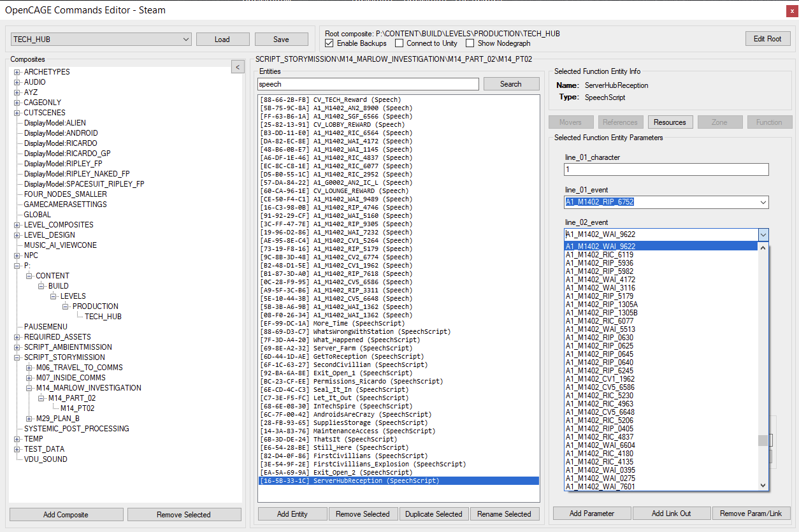Expand M29_PLAN_B tree node
Screen dimensions: 799x532
click(29, 419)
